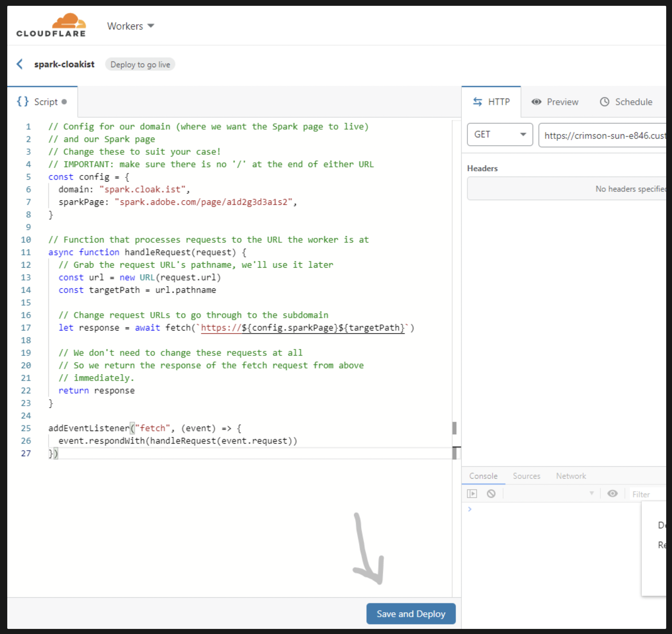Show the console sidebar panel icon
Viewport: 672px width, 634px height.
[472, 494]
